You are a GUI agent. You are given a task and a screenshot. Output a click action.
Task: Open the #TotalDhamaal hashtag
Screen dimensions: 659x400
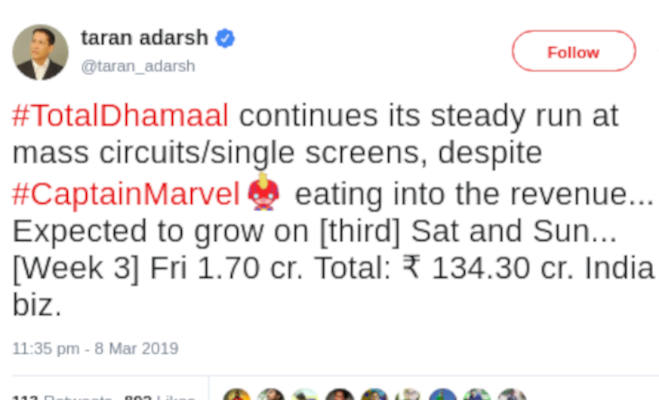click(120, 116)
